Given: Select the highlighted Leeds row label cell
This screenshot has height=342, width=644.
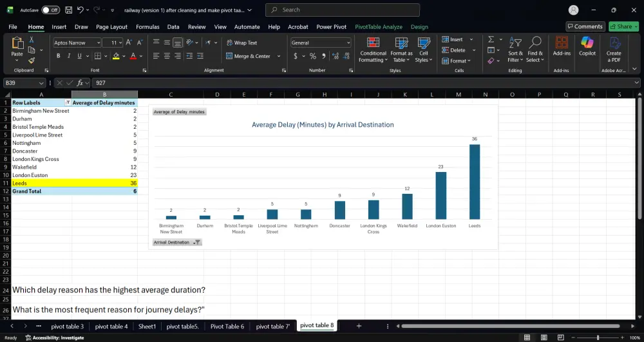Looking at the screenshot, I should 41,183.
